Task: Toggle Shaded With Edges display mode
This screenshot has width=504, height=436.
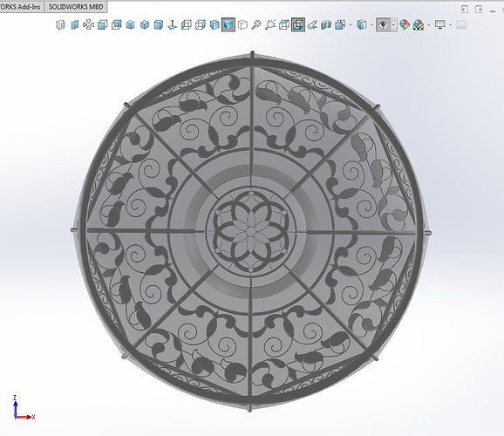Action: coord(215,24)
